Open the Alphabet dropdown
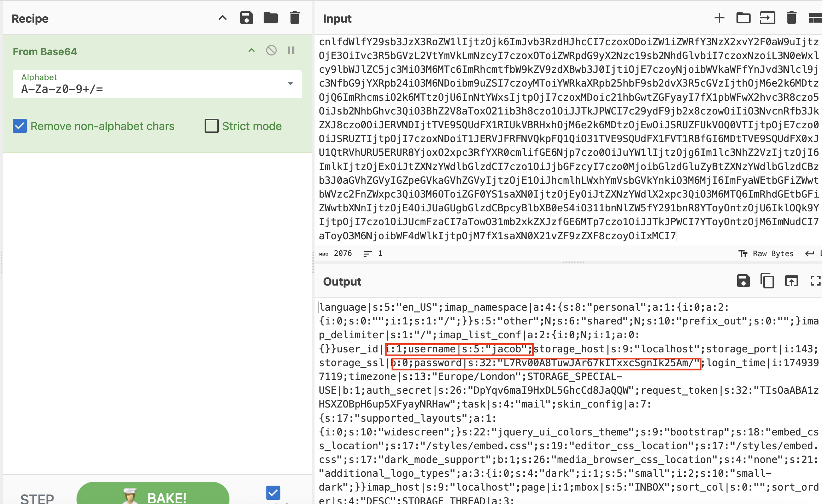822x504 pixels. [290, 84]
